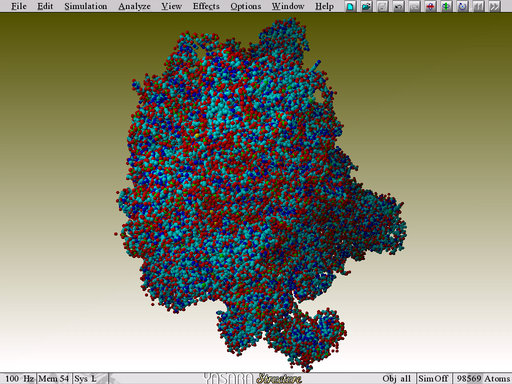This screenshot has height=384, width=512.
Task: Click the 100 Hz status entry
Action: click(x=19, y=379)
